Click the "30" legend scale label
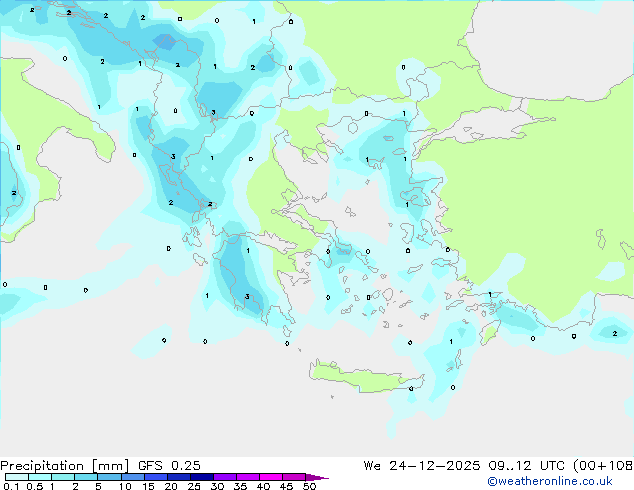The image size is (634, 490). tap(217, 486)
